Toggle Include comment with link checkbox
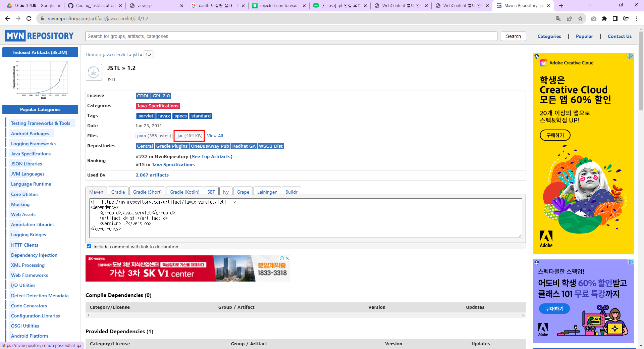644x349 pixels. [89, 246]
